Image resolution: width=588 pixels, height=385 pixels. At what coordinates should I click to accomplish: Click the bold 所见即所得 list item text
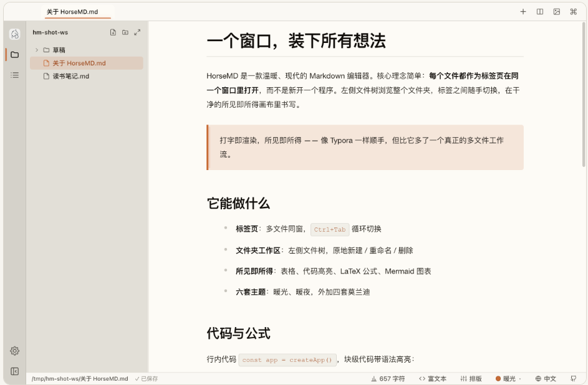tap(254, 271)
